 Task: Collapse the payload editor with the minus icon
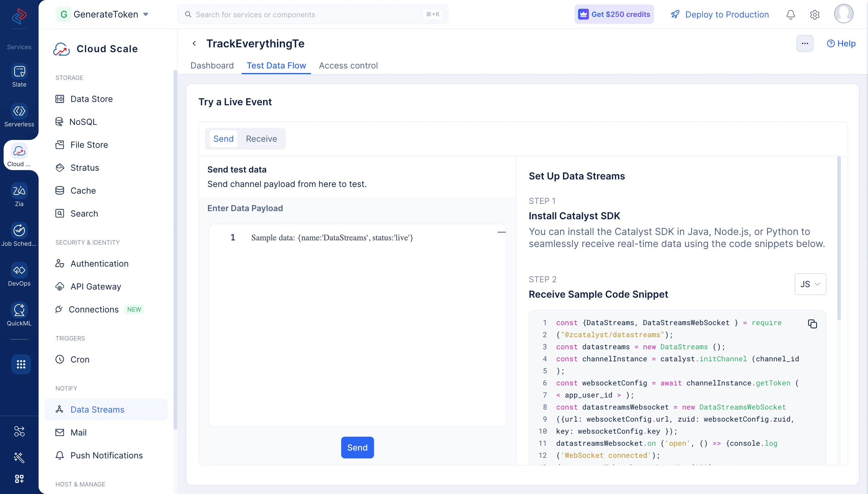pos(502,232)
